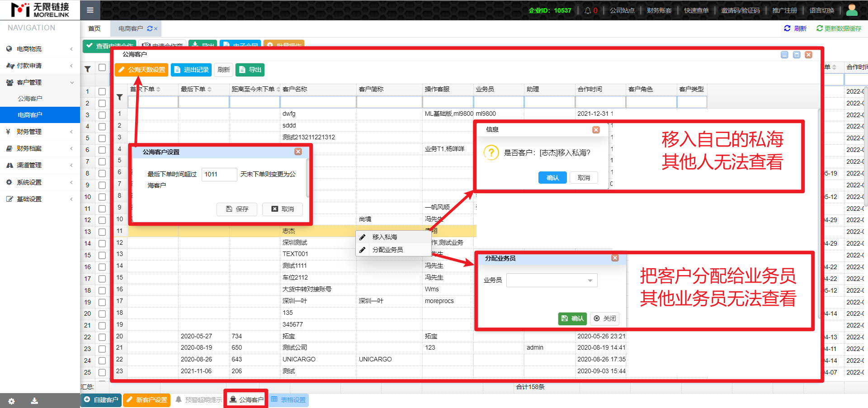
Task: Toggle the sidebar with the hamburger icon
Action: pos(90,10)
